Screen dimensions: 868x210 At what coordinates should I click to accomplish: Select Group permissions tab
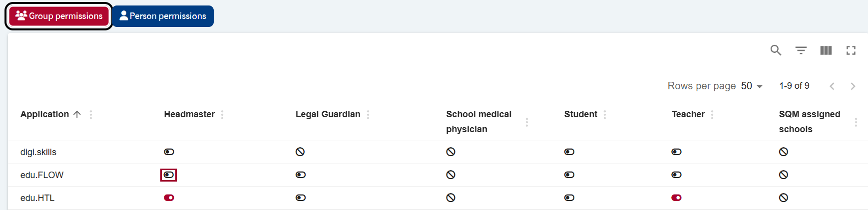59,16
